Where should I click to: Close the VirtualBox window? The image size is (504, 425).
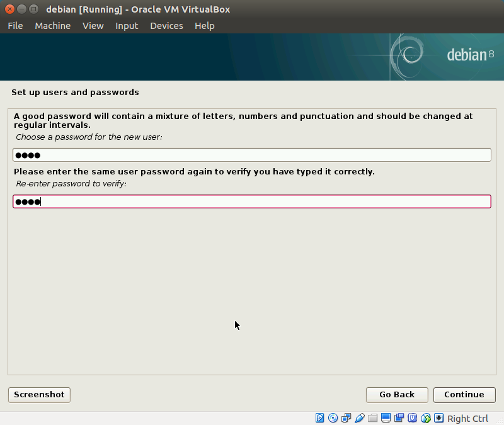click(9, 9)
